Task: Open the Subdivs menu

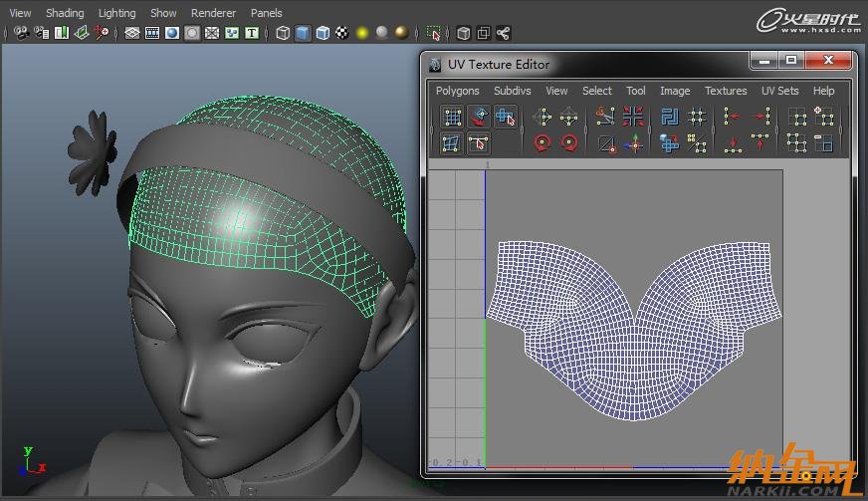Action: [512, 91]
